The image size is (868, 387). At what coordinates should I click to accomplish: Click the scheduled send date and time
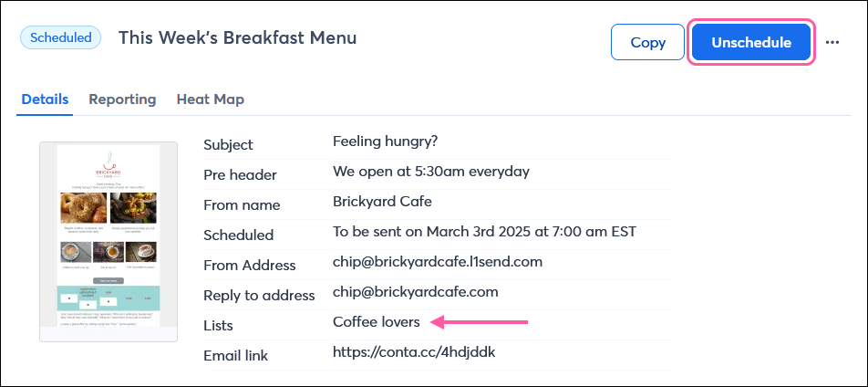click(x=484, y=232)
